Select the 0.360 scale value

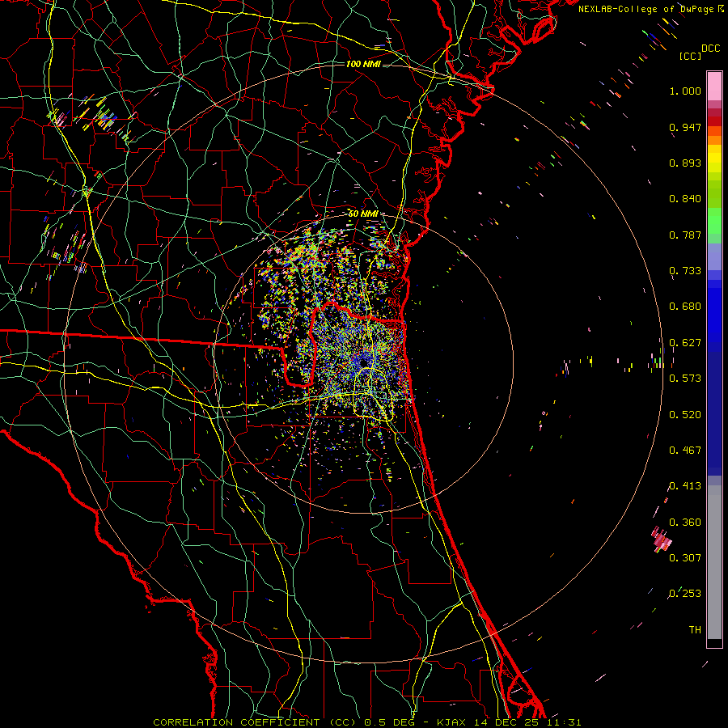click(x=685, y=523)
